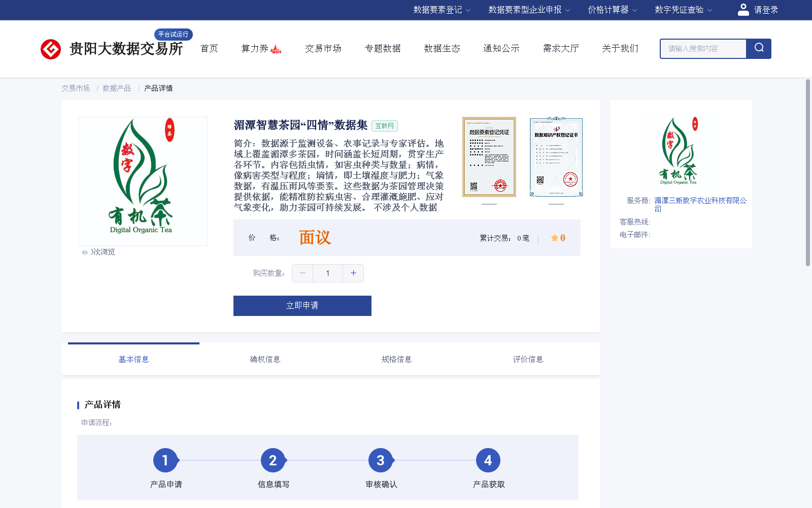Click the 产品详情 section heading

[103, 405]
